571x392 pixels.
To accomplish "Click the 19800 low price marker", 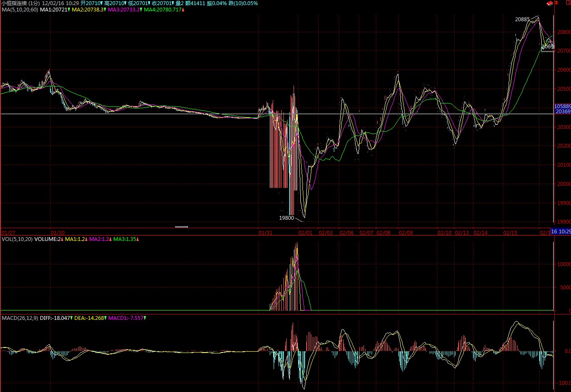I will click(286, 218).
